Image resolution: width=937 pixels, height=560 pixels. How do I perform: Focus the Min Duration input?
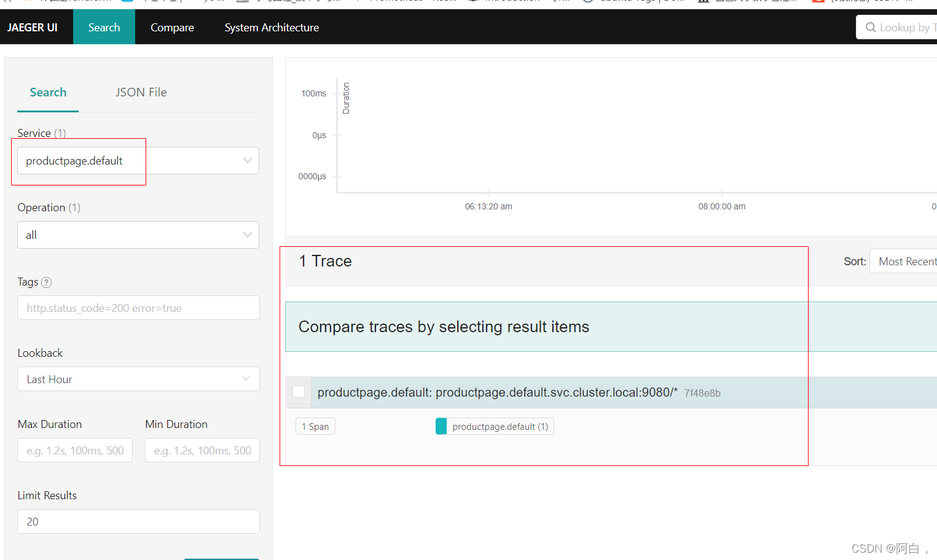point(202,450)
